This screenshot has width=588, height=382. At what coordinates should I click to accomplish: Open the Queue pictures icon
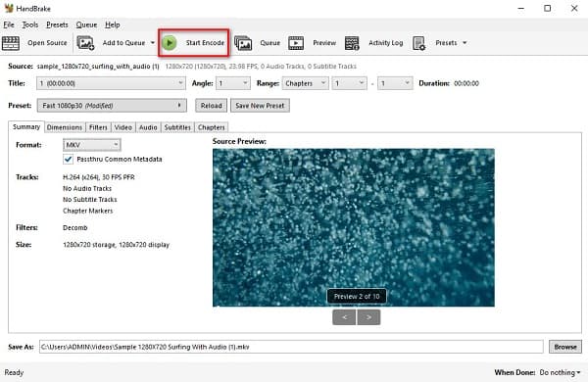[x=243, y=43]
